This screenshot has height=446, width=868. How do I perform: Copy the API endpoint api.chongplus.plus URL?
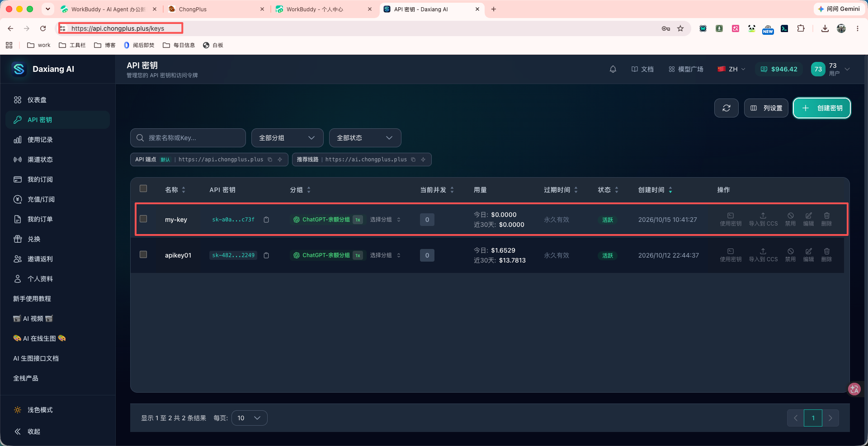270,160
